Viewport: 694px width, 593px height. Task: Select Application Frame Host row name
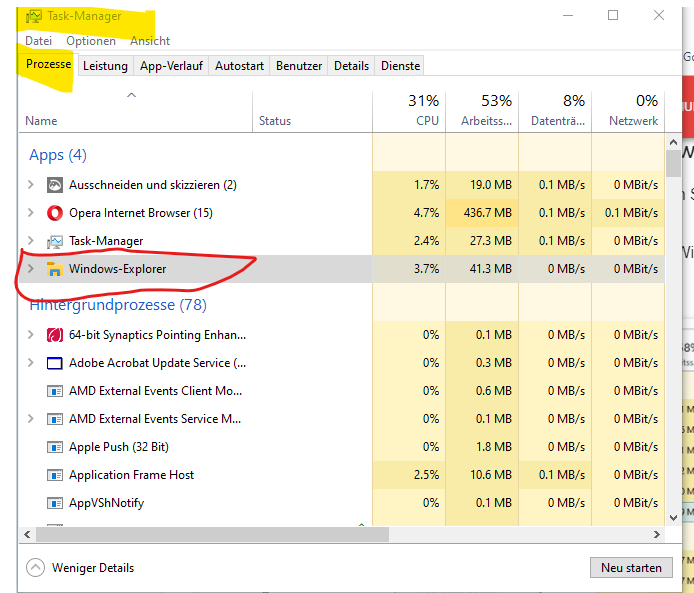pyautogui.click(x=131, y=475)
